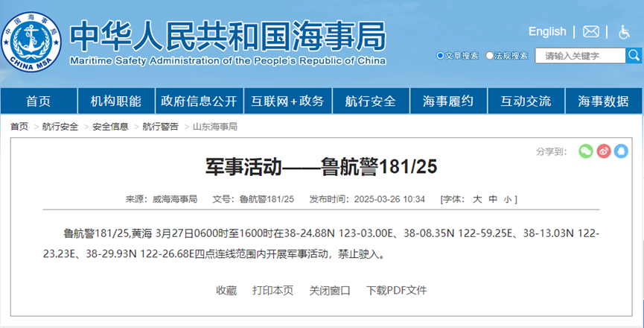The image size is (644, 328).
Task: Set font size to 中
Action: pos(493,199)
